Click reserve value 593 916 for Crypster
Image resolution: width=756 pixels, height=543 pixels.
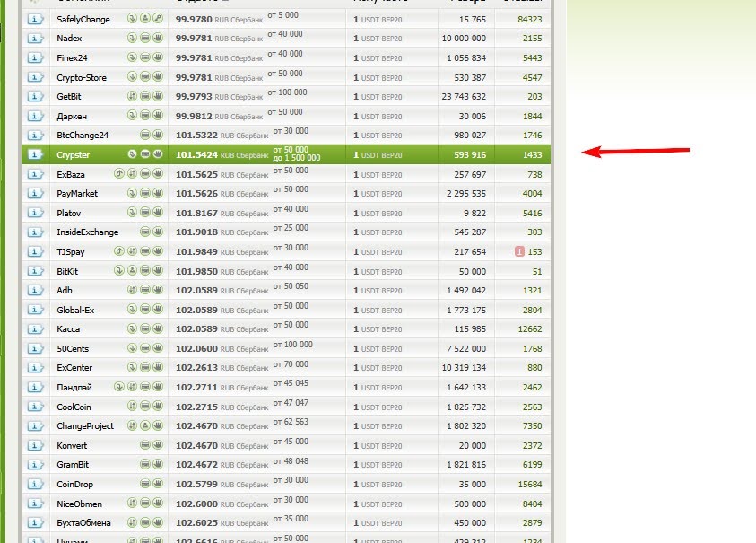coord(470,155)
